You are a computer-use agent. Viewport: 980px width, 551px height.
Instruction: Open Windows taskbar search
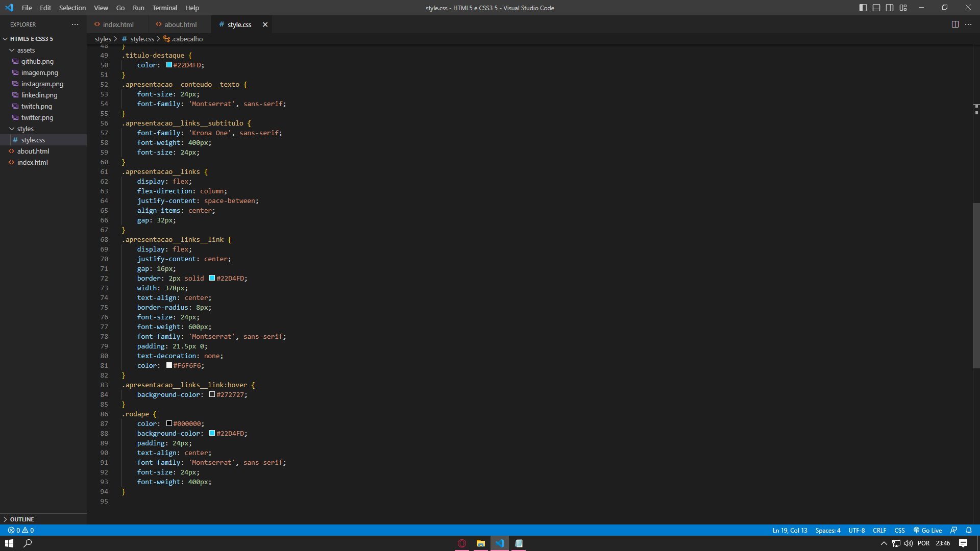coord(28,543)
